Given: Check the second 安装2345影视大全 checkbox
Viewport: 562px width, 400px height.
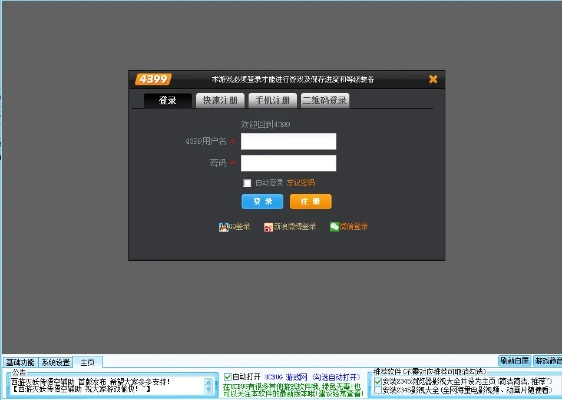Looking at the screenshot, I should pyautogui.click(x=377, y=390).
